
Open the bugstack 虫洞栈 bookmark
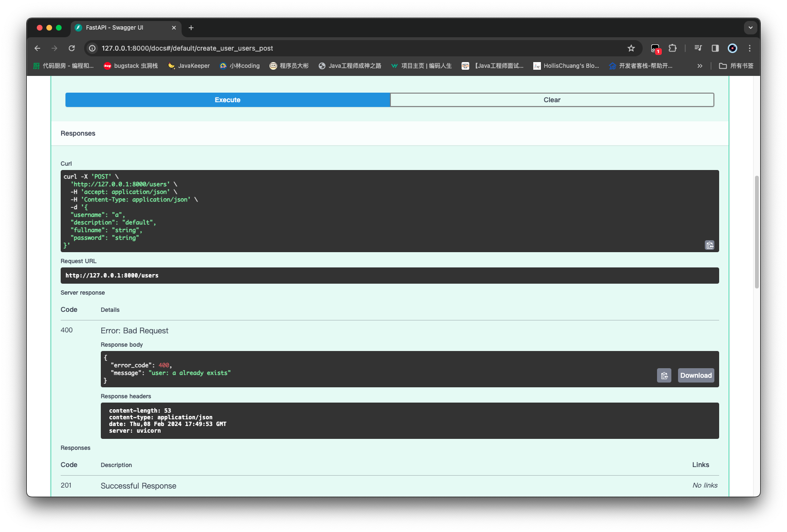click(131, 66)
